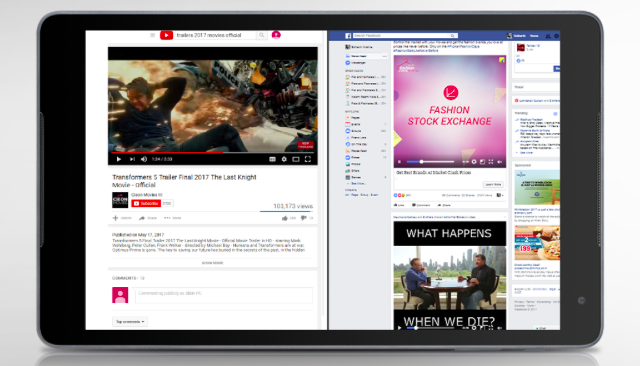Expand the description with Show More

point(212,263)
